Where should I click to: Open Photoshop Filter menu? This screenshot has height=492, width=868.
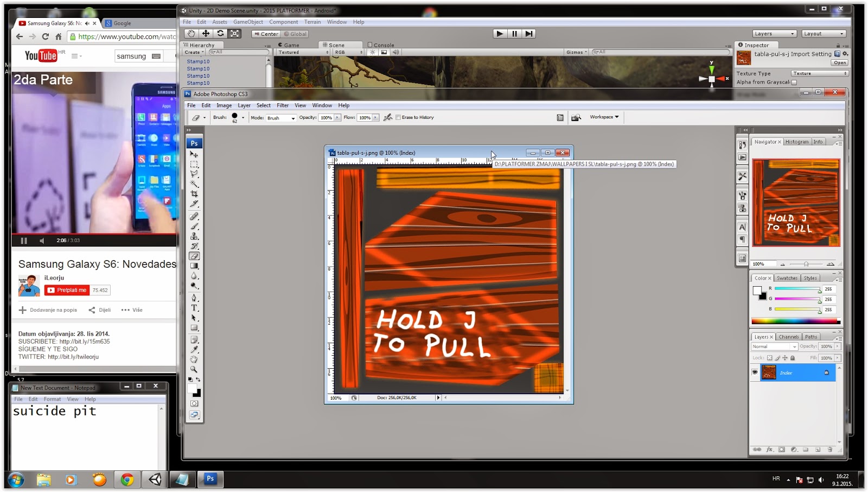click(x=283, y=105)
